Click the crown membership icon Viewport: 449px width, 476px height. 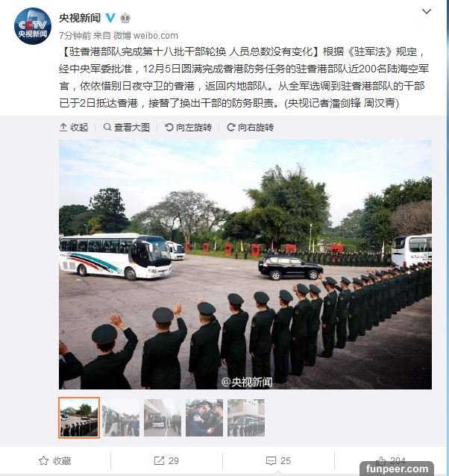tap(125, 19)
